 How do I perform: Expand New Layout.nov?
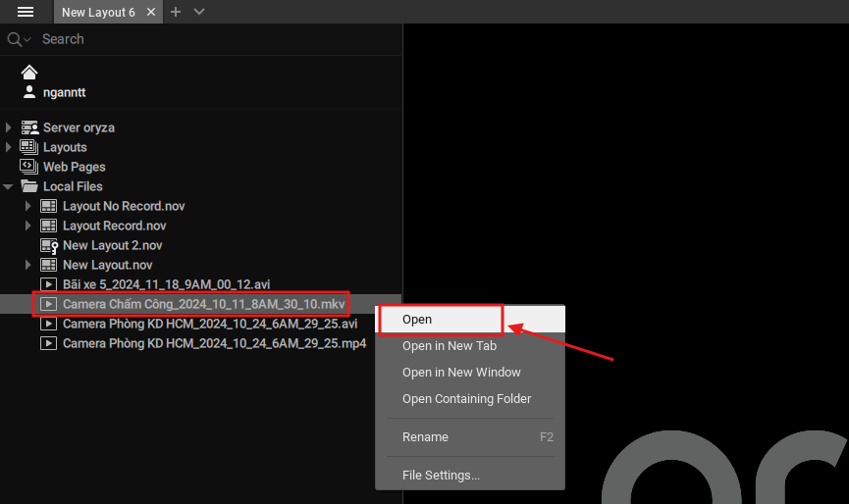[x=27, y=265]
